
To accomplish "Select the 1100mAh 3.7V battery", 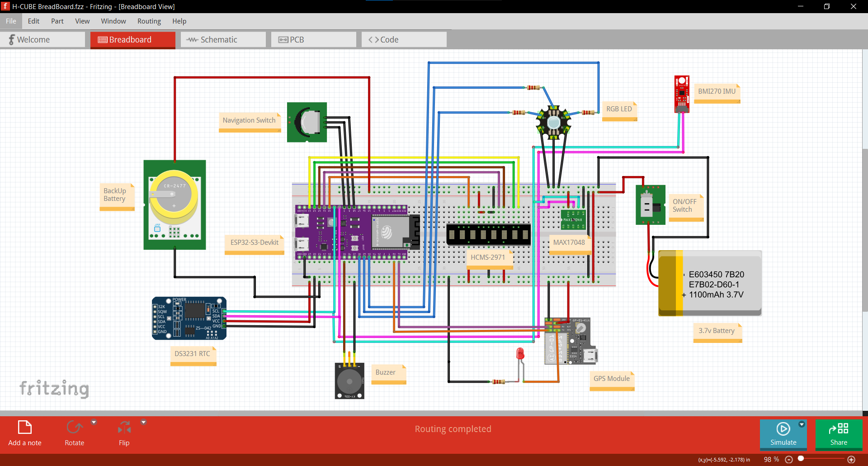I will [x=710, y=283].
